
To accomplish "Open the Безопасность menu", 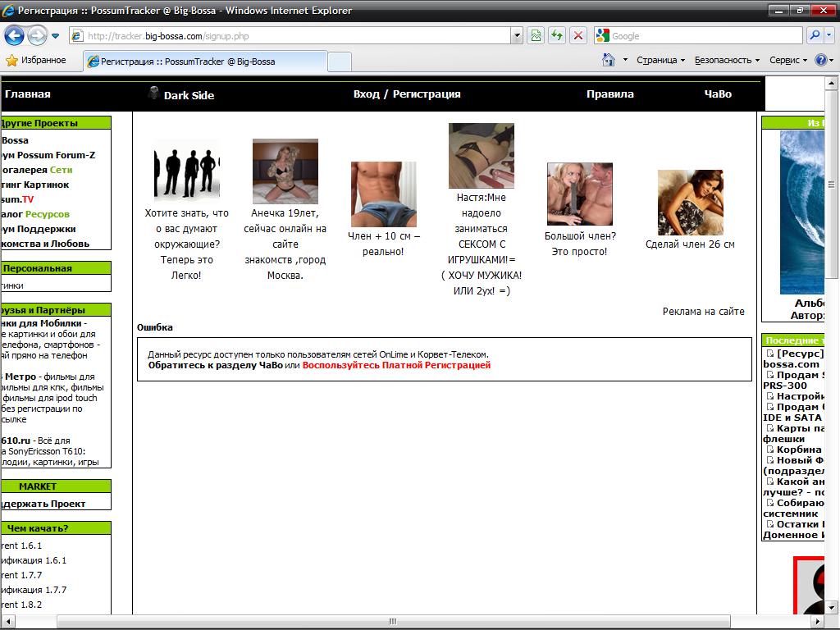I will point(727,60).
